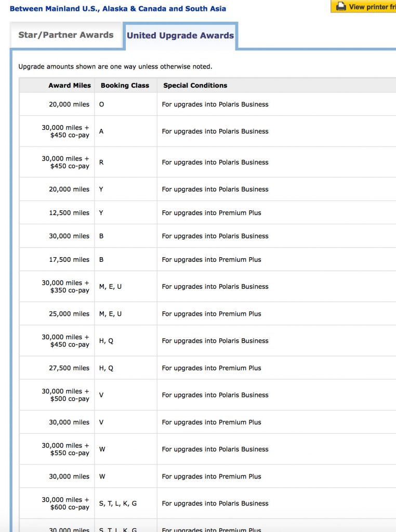
Task: Click Premium Plus condition in 25,000 miles row
Action: (x=212, y=314)
